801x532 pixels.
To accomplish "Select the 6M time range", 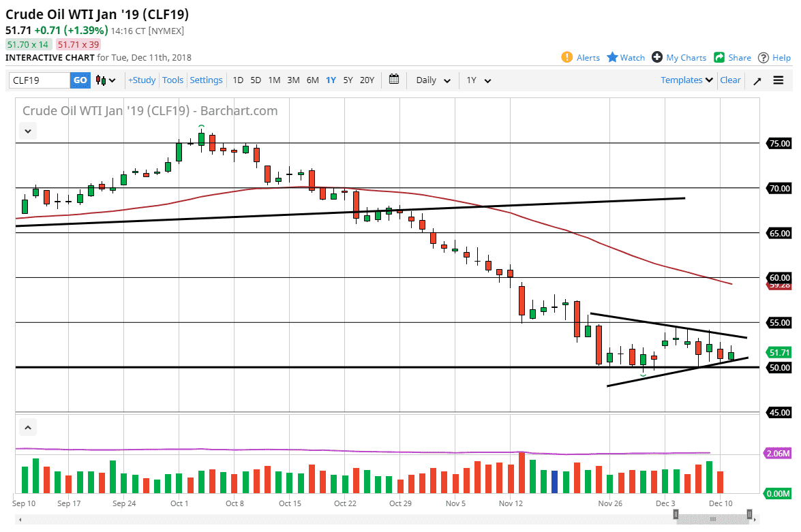I will coord(312,80).
